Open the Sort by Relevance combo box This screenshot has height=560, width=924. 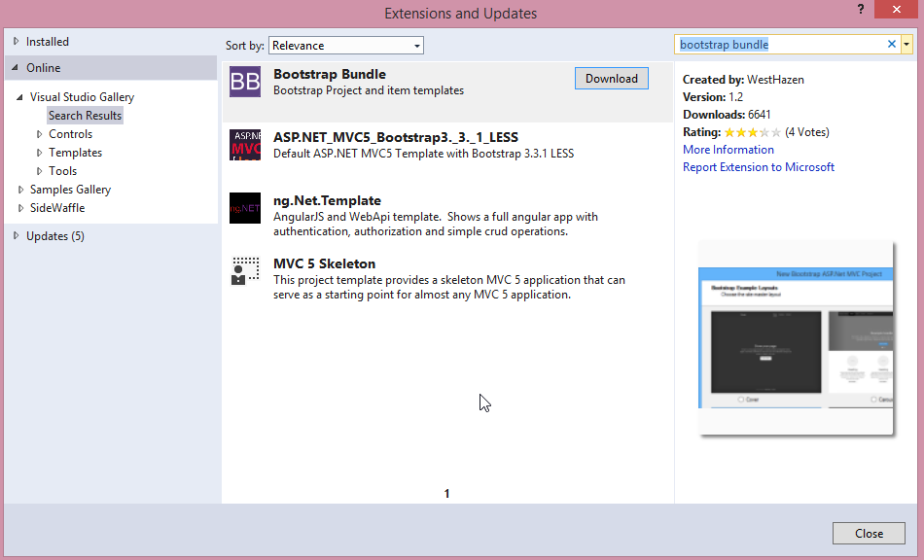(346, 46)
